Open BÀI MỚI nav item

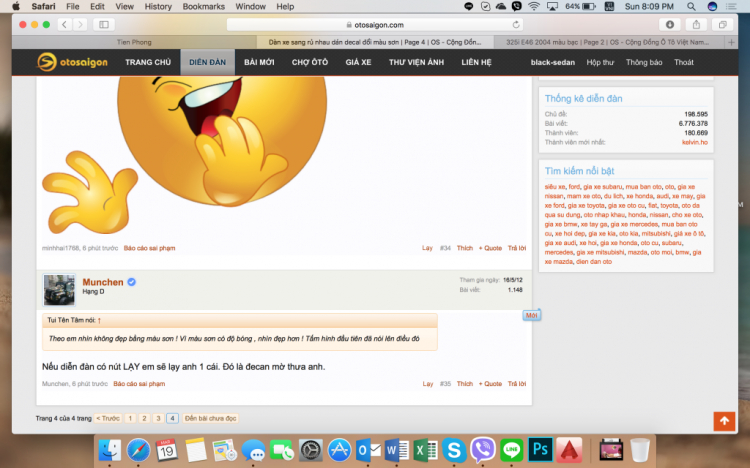(259, 62)
